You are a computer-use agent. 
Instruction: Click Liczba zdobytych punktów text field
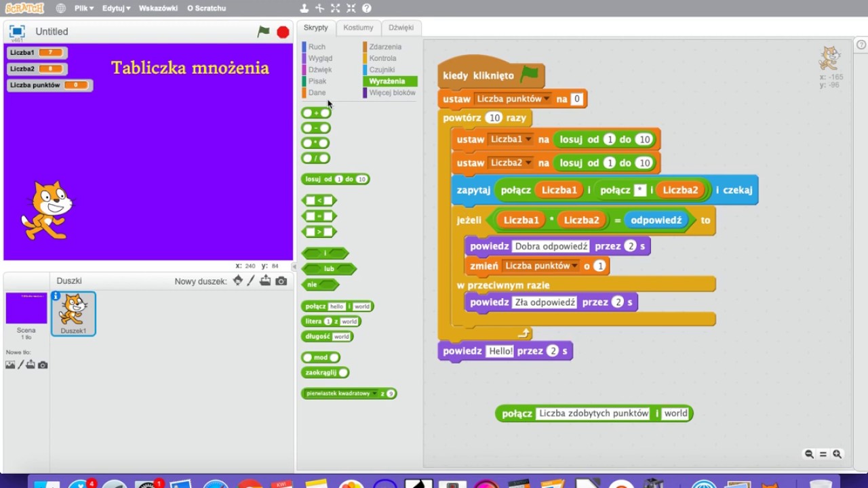[593, 413]
